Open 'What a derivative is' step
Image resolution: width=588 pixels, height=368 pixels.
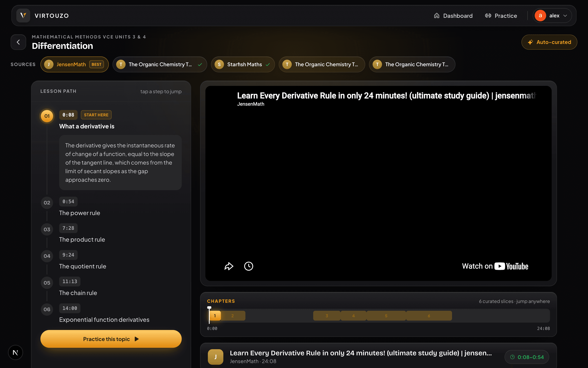pos(87,126)
